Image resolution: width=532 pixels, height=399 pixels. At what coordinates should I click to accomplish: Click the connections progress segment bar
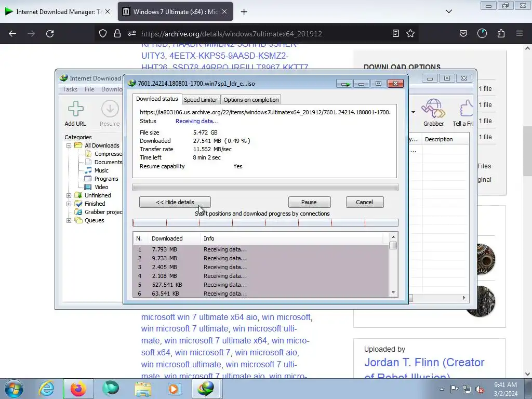tap(265, 222)
